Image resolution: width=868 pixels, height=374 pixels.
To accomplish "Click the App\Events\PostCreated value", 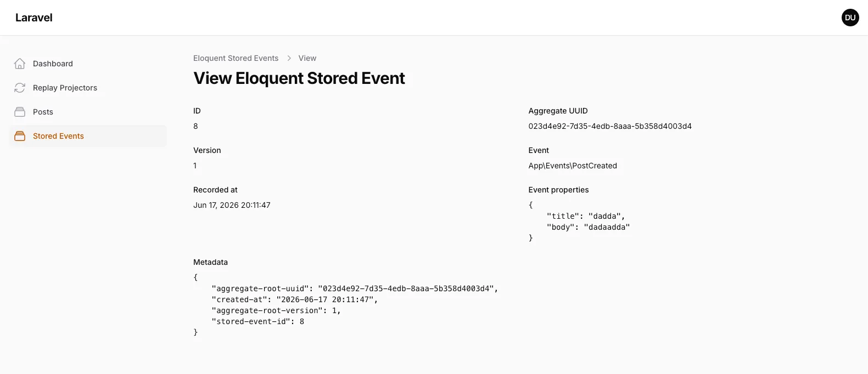I will [x=573, y=166].
